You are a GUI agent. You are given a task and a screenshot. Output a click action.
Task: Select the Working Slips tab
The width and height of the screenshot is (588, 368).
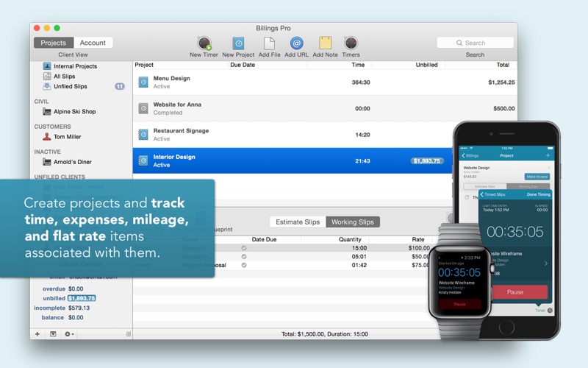coord(353,222)
